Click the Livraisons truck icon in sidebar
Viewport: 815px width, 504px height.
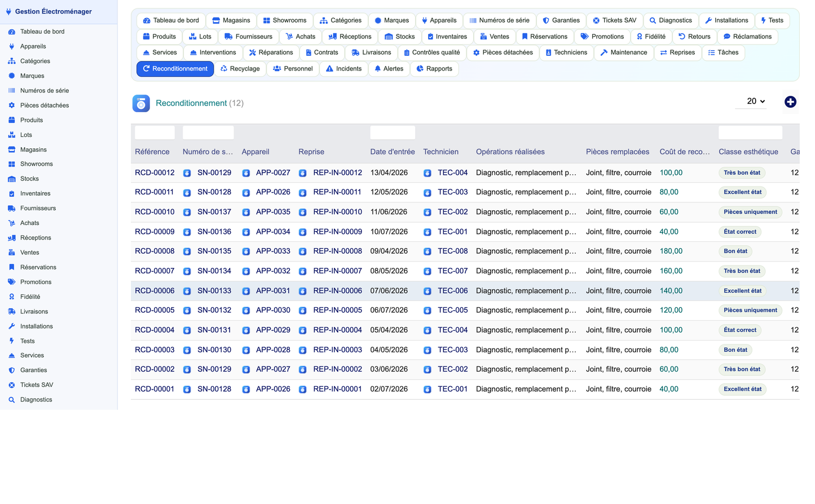pos(11,312)
